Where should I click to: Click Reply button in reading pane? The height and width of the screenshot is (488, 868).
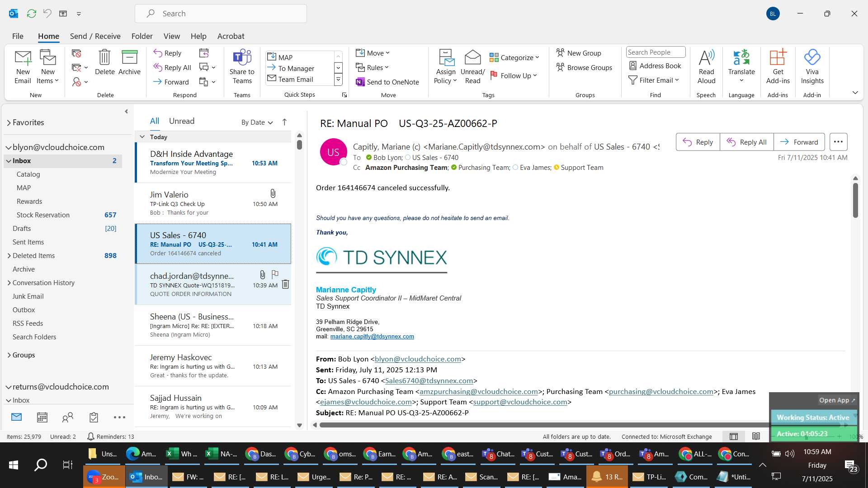tap(698, 142)
